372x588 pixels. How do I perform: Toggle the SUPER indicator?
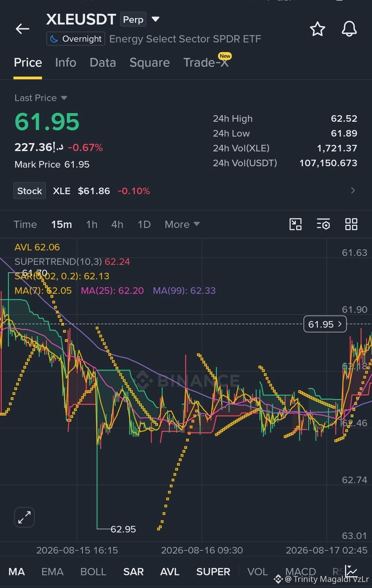[213, 571]
